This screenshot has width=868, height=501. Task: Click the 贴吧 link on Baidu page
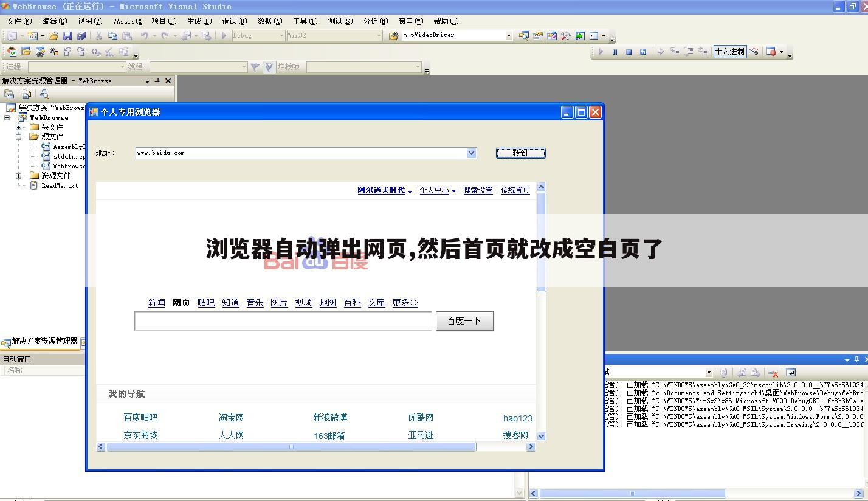coord(206,303)
